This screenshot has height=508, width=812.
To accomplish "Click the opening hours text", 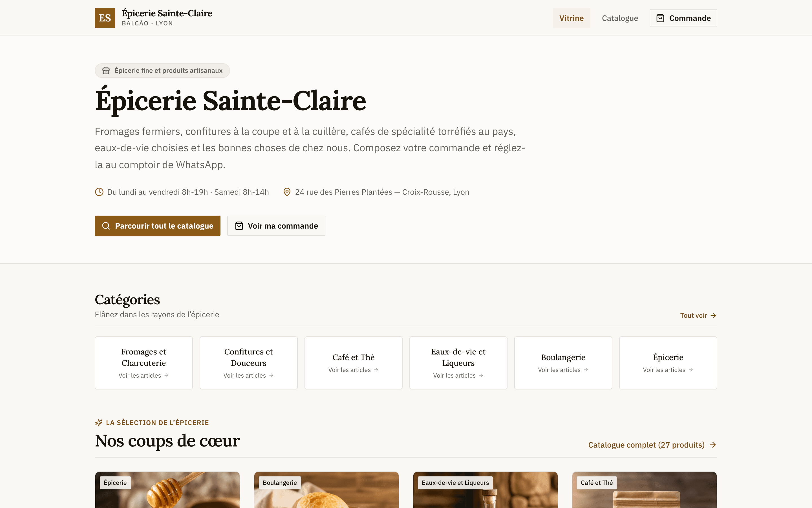I will pos(188,192).
